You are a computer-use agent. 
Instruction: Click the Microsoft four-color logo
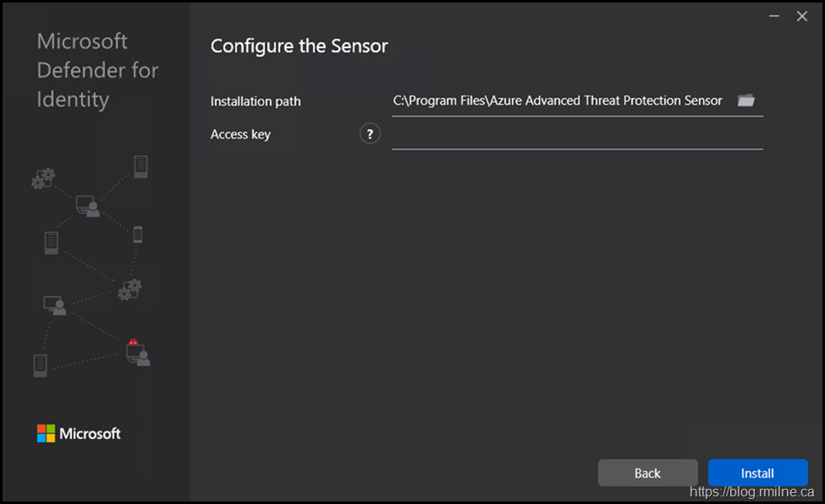click(x=46, y=433)
